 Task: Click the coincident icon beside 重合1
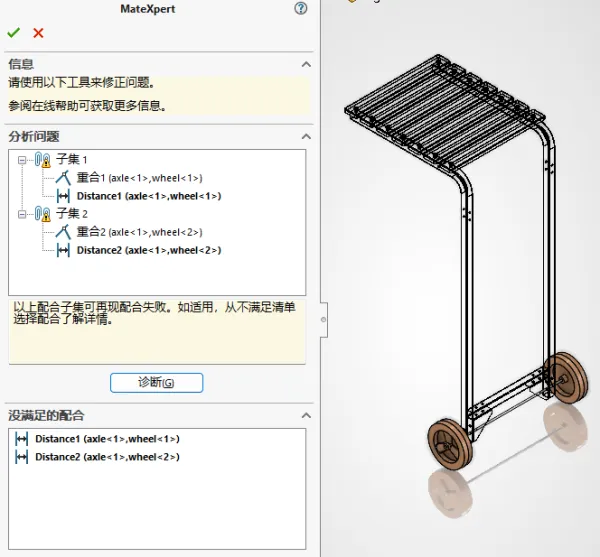point(63,178)
